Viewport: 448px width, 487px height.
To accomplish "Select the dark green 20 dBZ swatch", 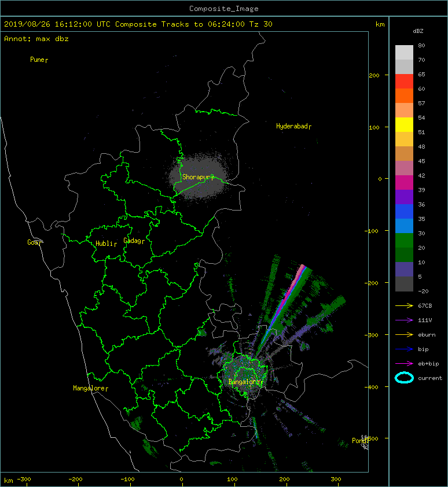I will tap(404, 254).
